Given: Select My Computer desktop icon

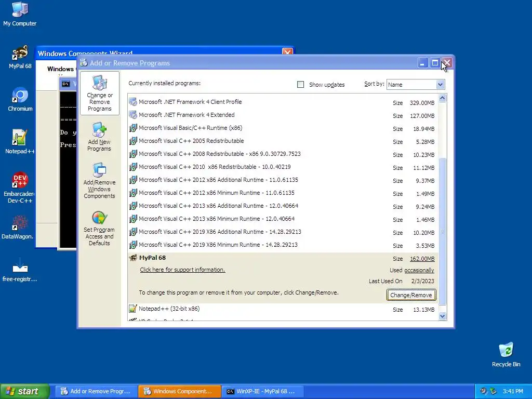Looking at the screenshot, I should pos(20,14).
